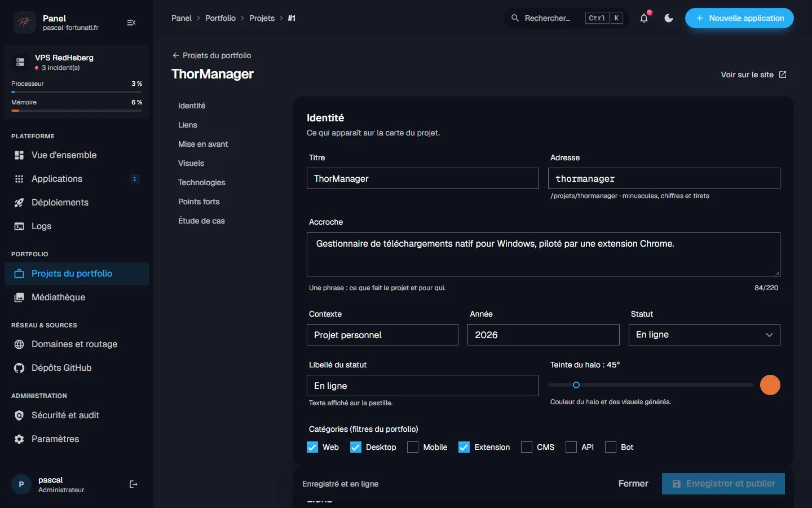This screenshot has width=812, height=508.
Task: Open Médiathèque section
Action: (x=77, y=297)
